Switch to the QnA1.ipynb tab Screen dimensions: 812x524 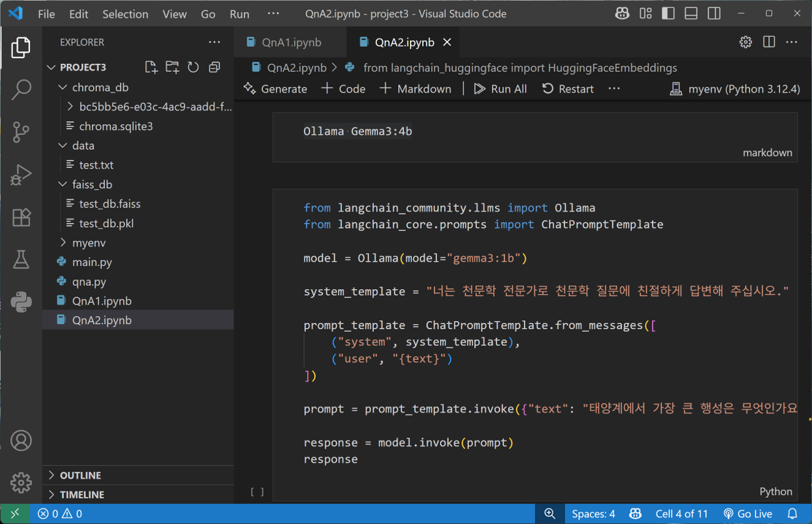point(291,42)
